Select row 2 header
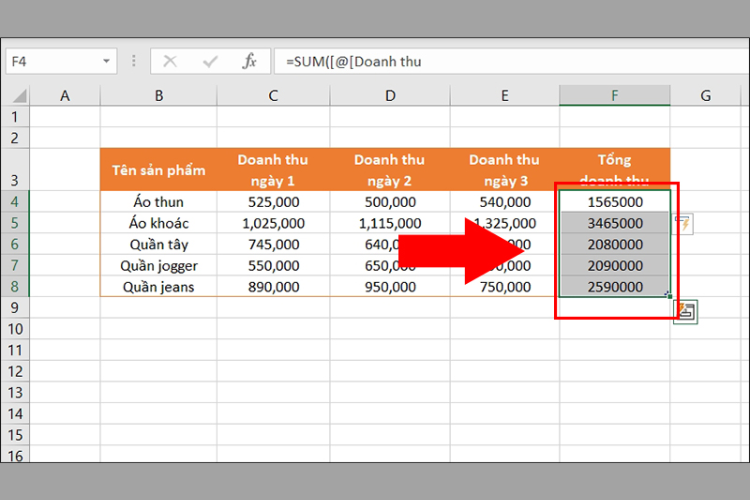 click(15, 138)
